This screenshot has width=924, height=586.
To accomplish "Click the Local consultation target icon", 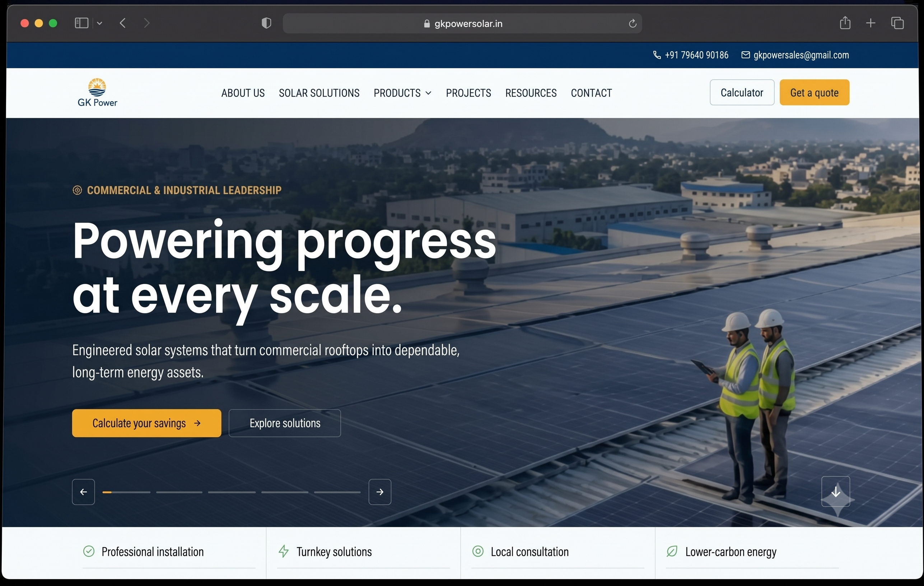I will pyautogui.click(x=478, y=552).
